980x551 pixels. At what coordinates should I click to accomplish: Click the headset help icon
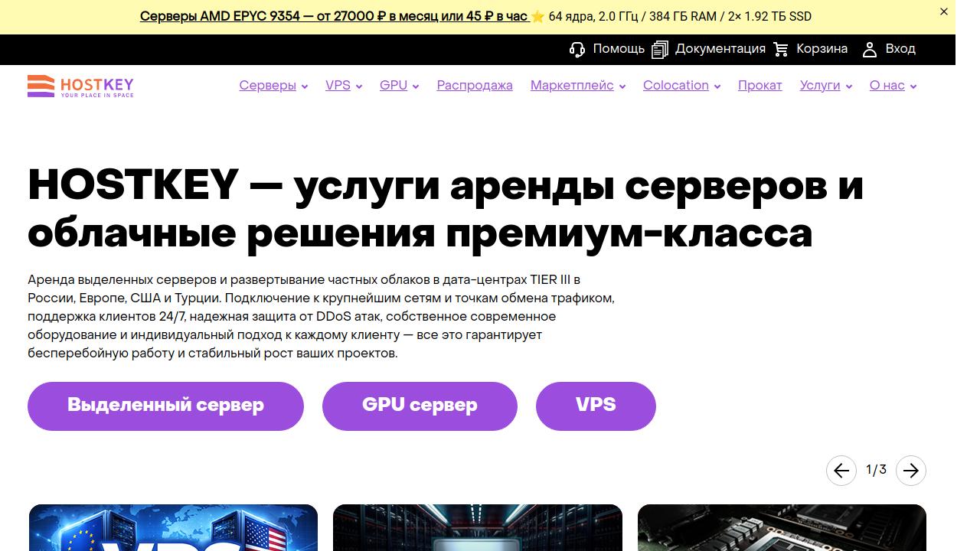[x=577, y=50]
